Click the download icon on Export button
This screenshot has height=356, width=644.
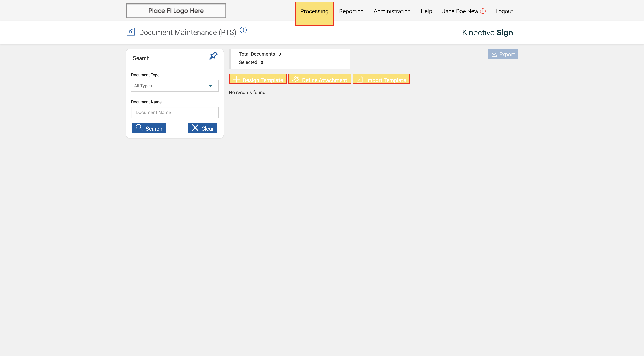click(494, 54)
